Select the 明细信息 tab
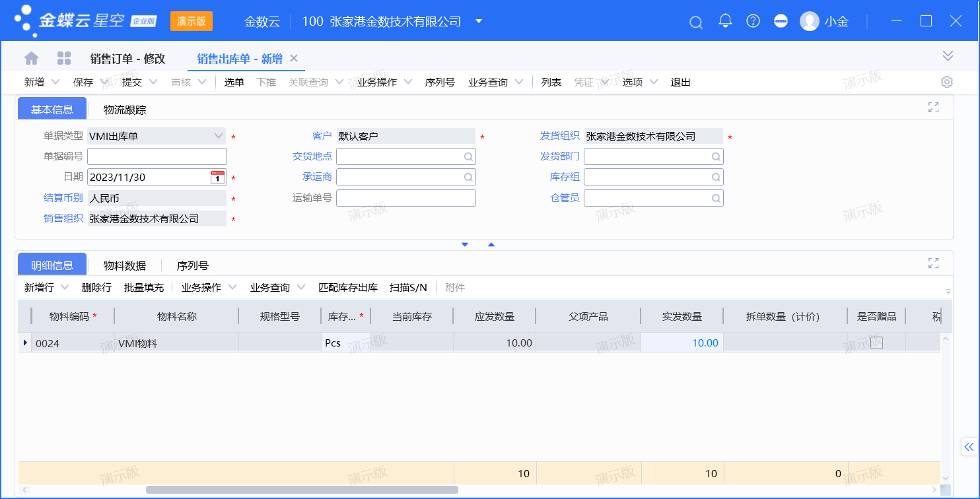The height and width of the screenshot is (499, 980). point(52,265)
